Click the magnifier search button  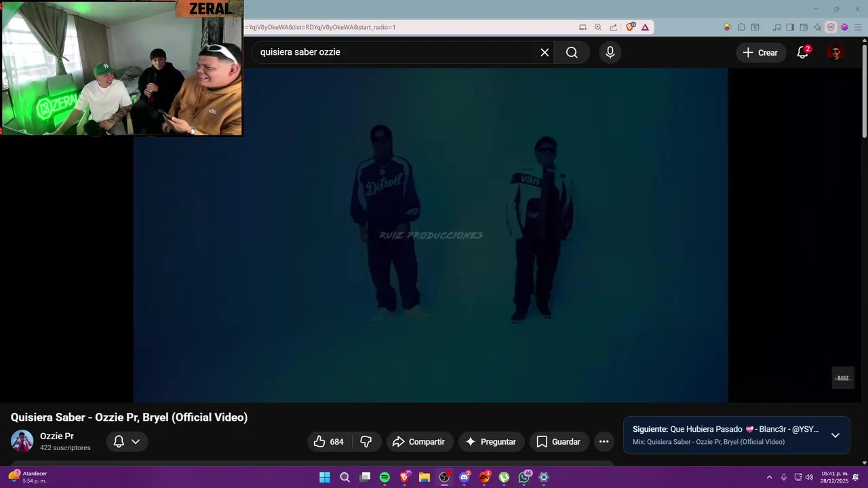572,52
